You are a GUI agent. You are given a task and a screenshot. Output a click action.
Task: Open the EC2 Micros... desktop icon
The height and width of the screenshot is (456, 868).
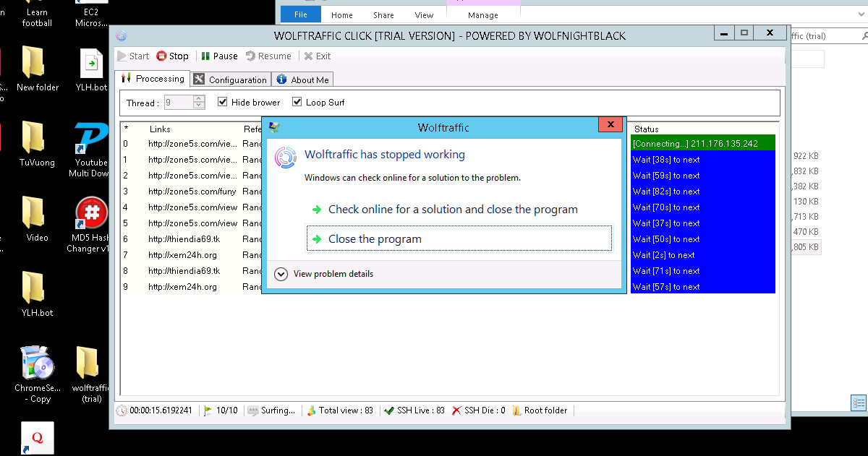[91, 14]
